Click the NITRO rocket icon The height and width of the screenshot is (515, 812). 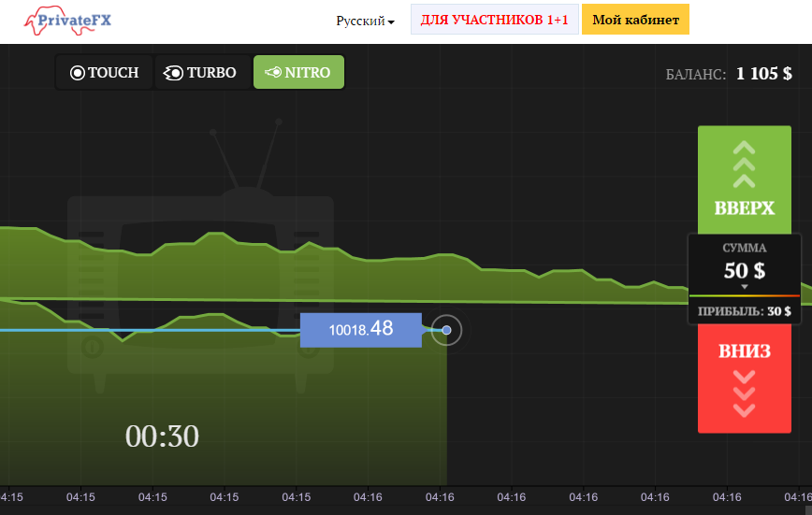pos(273,72)
